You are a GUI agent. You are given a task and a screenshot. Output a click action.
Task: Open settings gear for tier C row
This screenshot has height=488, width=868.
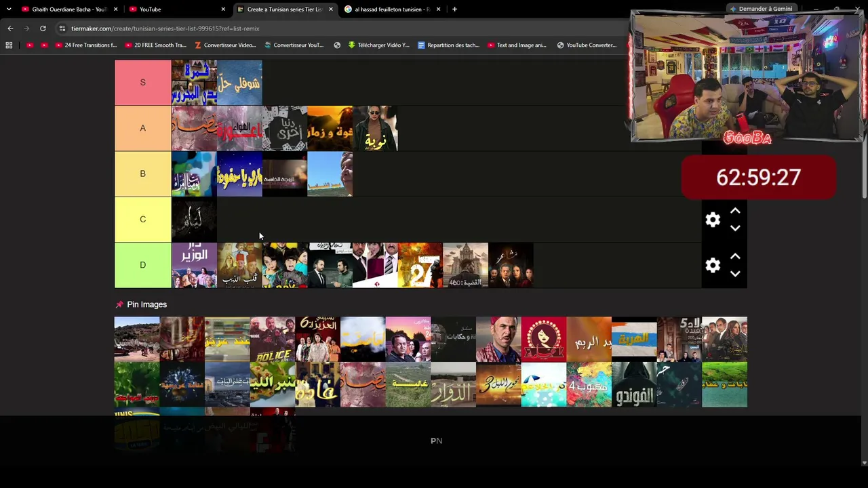coord(713,220)
